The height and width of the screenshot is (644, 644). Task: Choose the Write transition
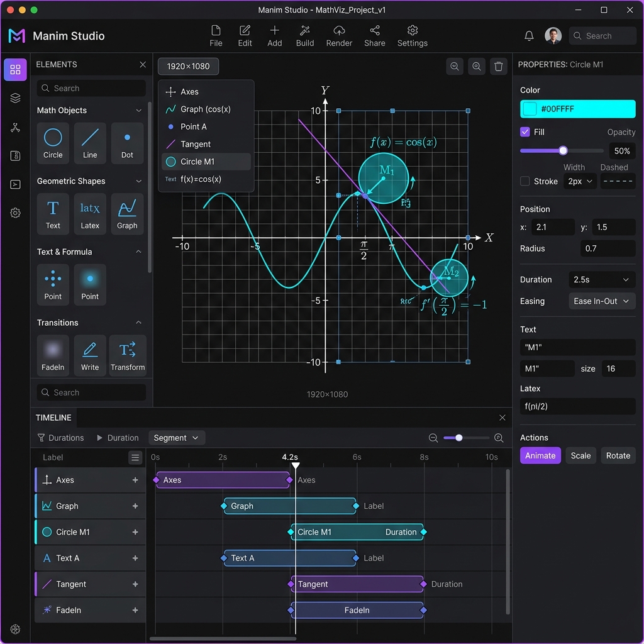tap(90, 355)
